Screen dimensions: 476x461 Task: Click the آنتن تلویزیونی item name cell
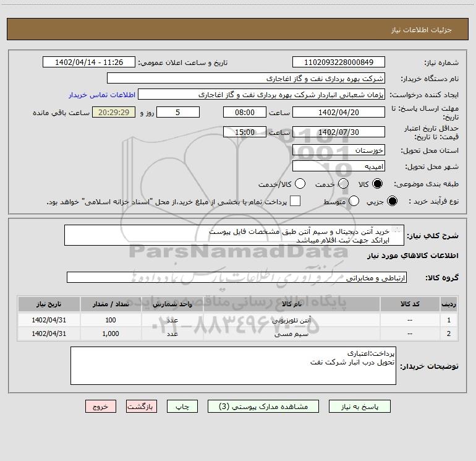pyautogui.click(x=291, y=320)
